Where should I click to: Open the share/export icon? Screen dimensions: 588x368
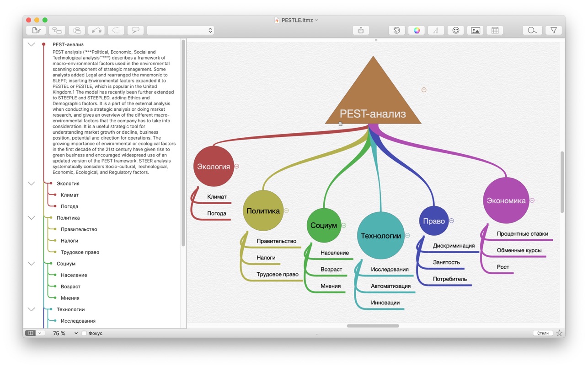point(361,30)
